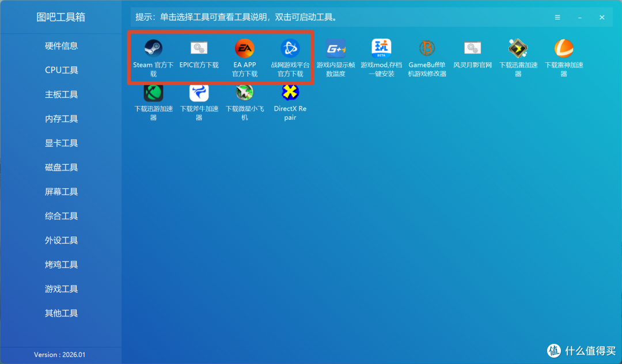Select 下载迅游加速器 green icon
Viewport: 622px width, 364px height.
click(x=153, y=92)
